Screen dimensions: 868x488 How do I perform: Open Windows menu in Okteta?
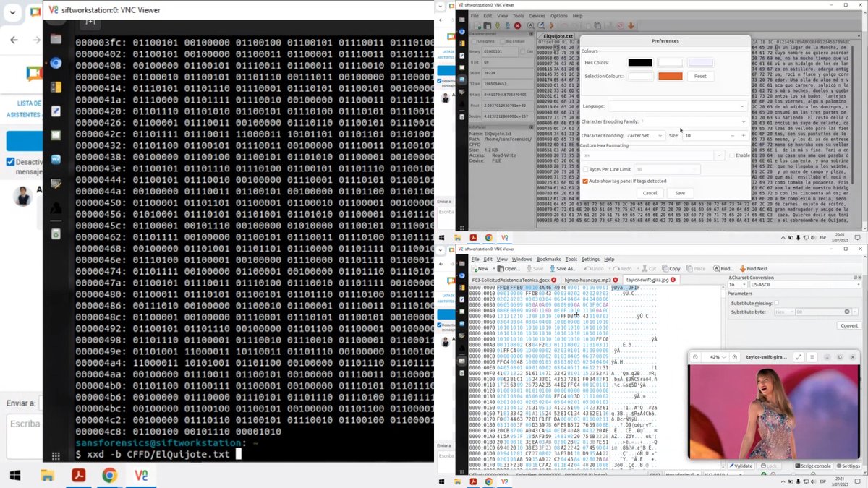(x=522, y=259)
